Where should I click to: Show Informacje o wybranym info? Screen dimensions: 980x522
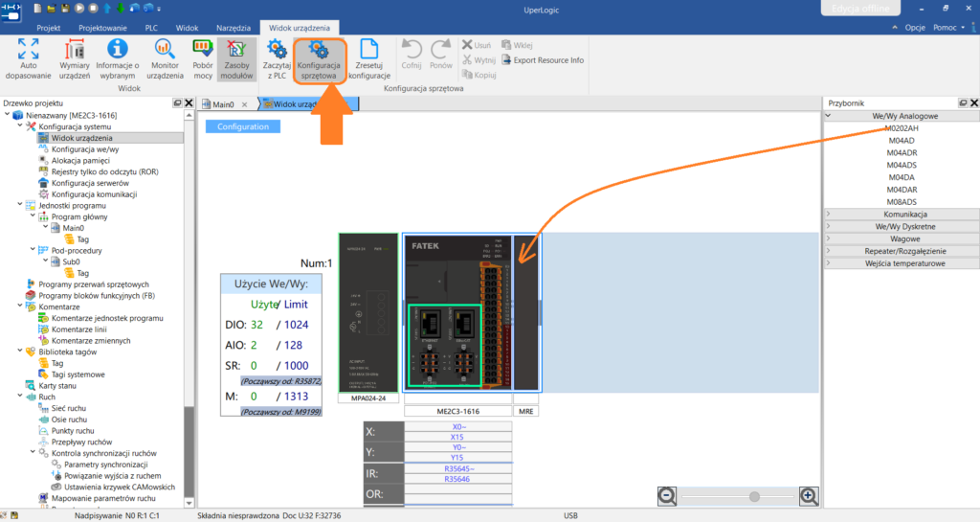point(118,58)
